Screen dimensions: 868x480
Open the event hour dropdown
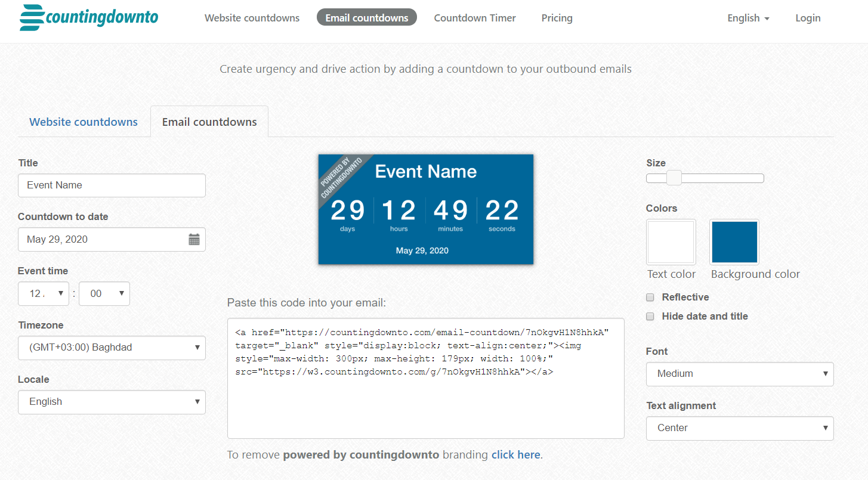pos(44,294)
